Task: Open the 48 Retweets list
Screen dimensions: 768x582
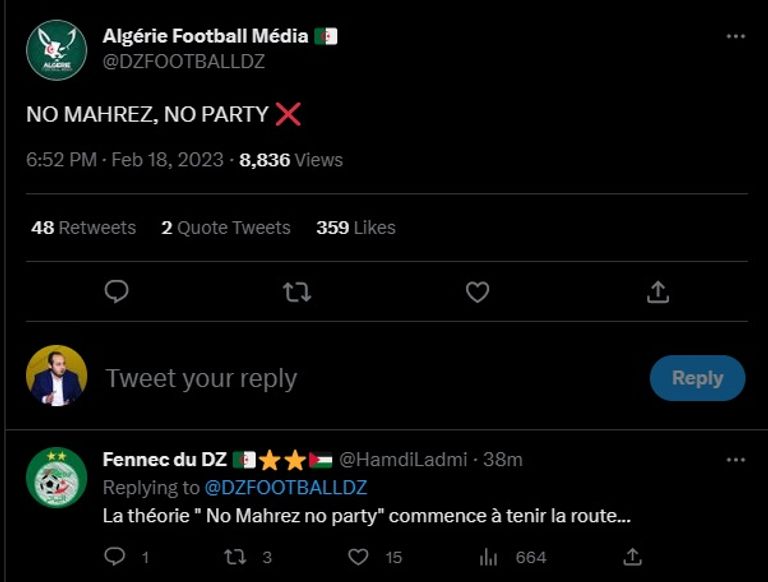Action: click(x=83, y=227)
